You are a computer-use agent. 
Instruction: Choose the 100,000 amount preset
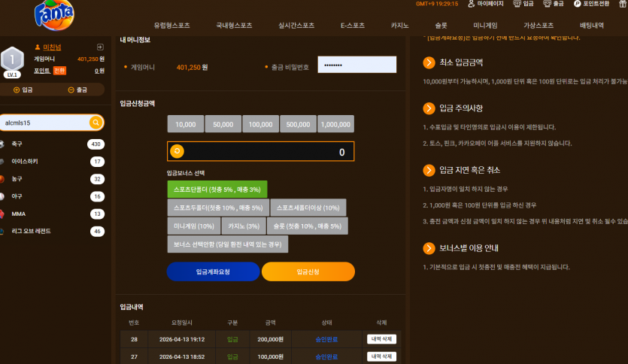click(x=260, y=124)
